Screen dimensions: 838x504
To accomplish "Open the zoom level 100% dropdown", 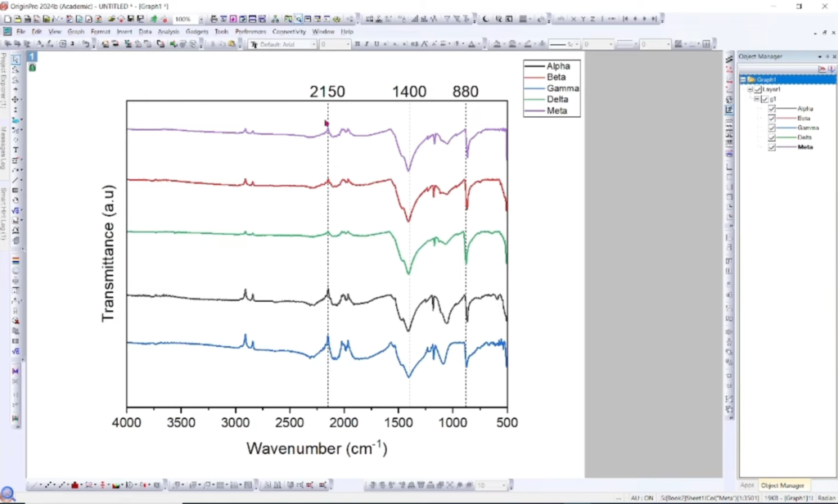I will pyautogui.click(x=201, y=20).
